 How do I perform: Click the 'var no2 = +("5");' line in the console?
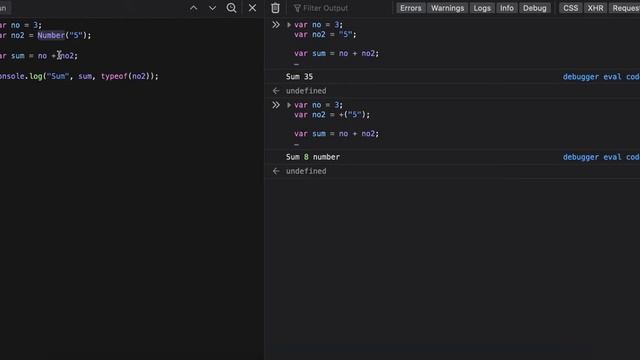332,115
